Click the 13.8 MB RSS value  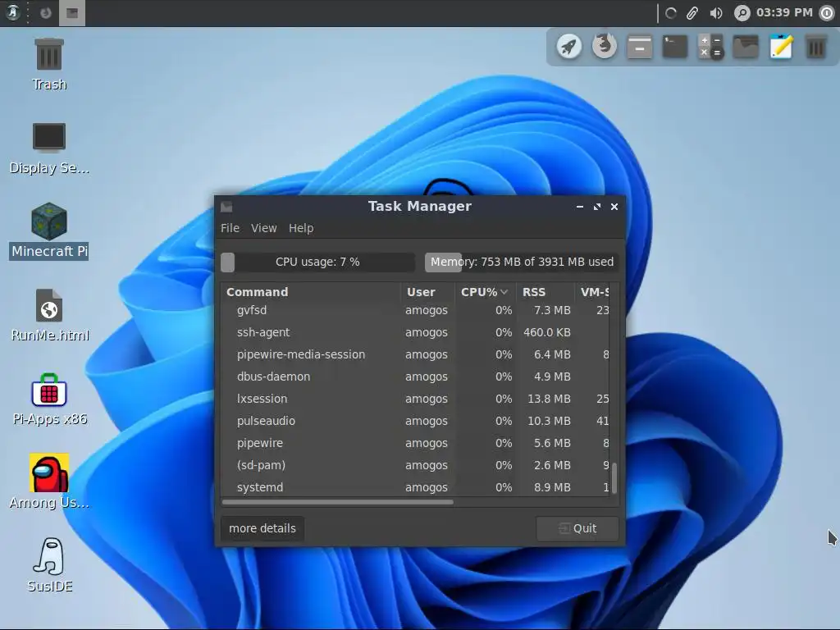click(549, 399)
